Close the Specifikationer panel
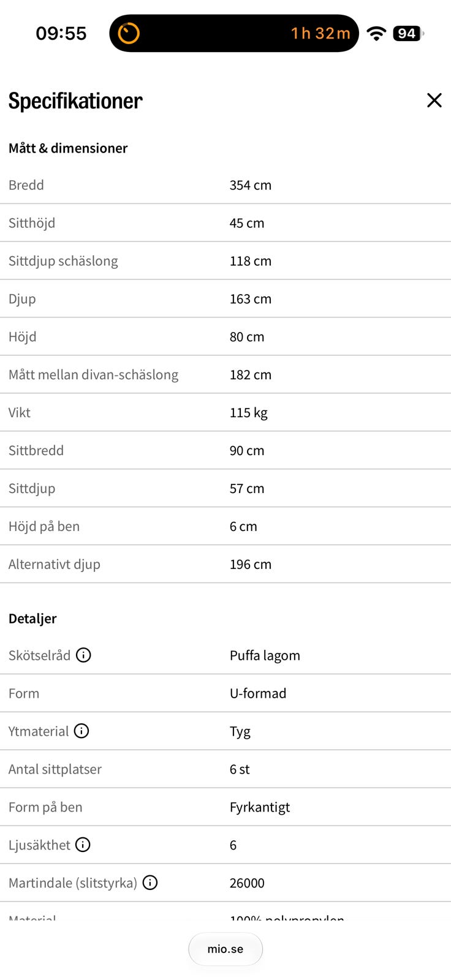 coord(434,100)
